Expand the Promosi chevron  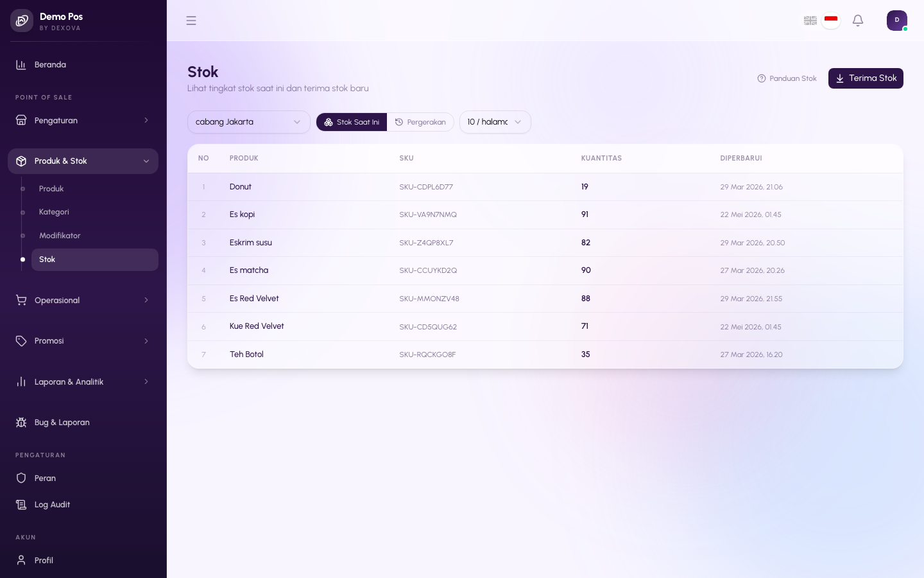pos(146,341)
